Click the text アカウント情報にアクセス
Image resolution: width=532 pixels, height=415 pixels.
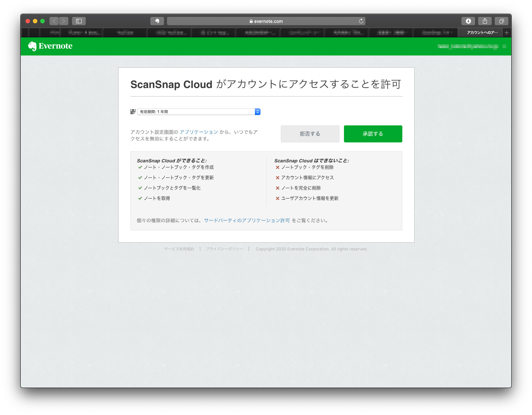point(307,178)
